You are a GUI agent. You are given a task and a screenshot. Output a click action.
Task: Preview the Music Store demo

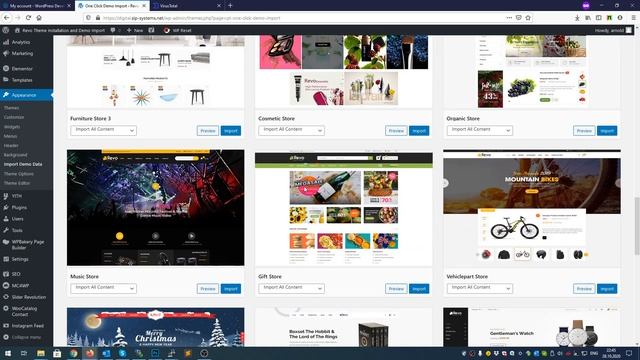pos(208,289)
